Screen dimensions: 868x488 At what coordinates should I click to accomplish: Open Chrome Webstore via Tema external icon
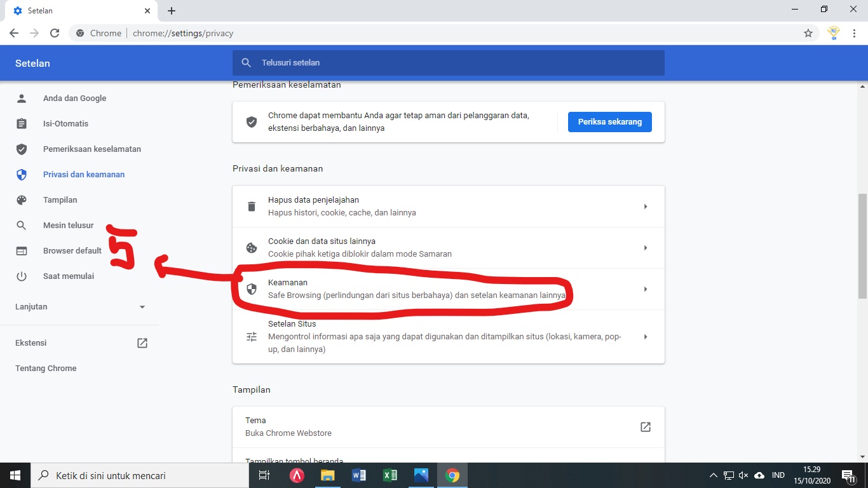pos(646,427)
